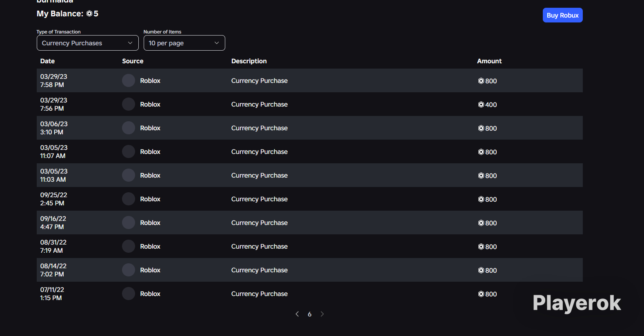Click the Source column header
644x336 pixels.
tap(133, 61)
